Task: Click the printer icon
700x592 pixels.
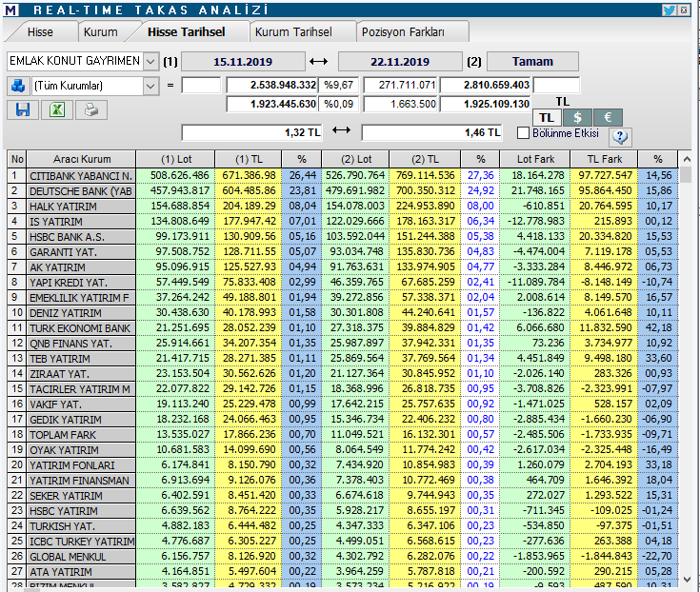Action: tap(91, 109)
